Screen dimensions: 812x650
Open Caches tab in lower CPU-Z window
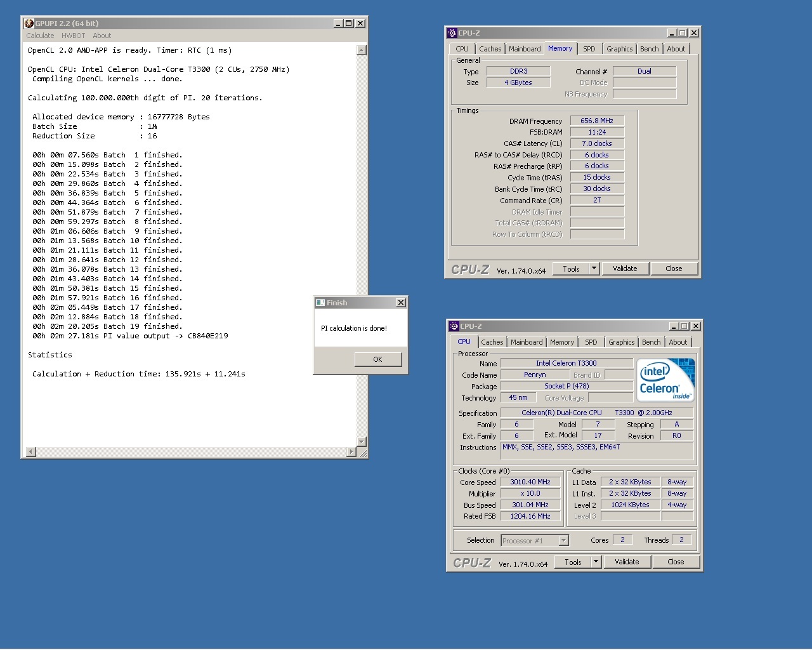[x=492, y=342]
